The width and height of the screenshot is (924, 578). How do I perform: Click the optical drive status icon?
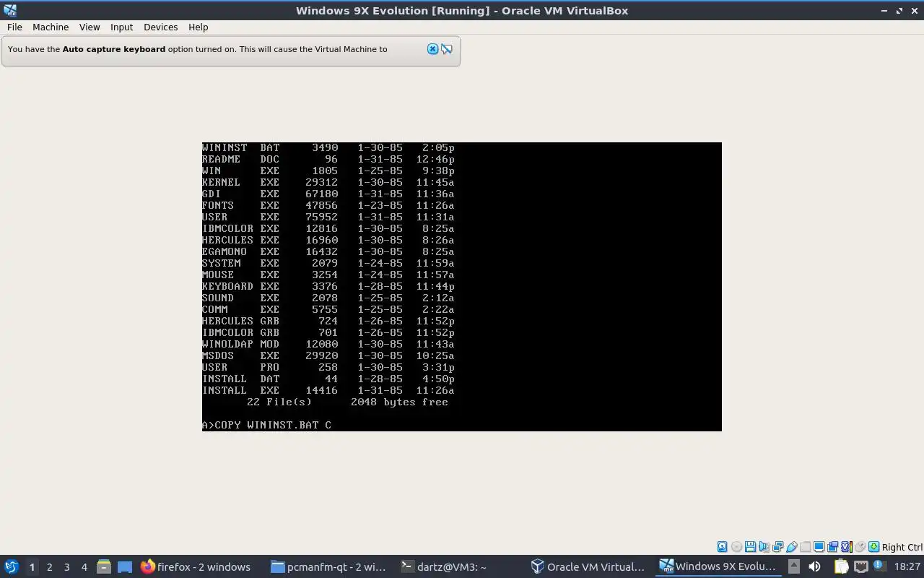pos(736,547)
